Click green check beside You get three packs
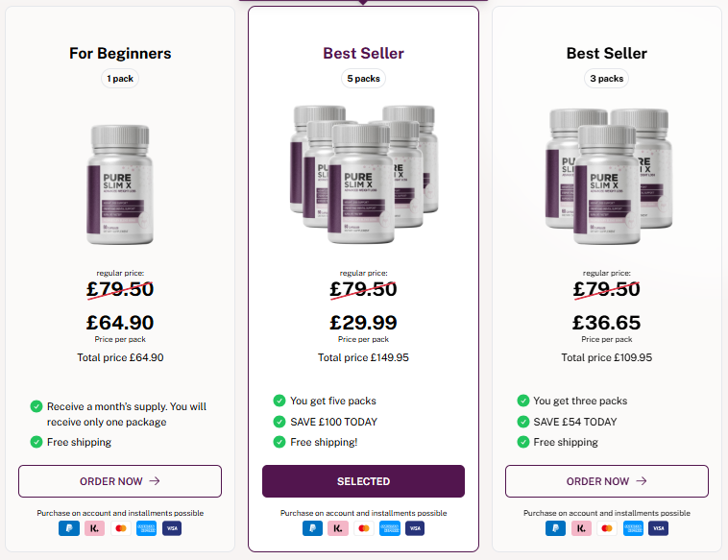The height and width of the screenshot is (560, 728). [x=523, y=401]
